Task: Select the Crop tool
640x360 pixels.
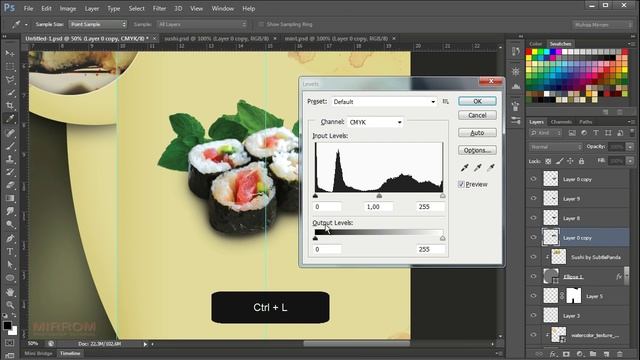Action: tap(10, 106)
